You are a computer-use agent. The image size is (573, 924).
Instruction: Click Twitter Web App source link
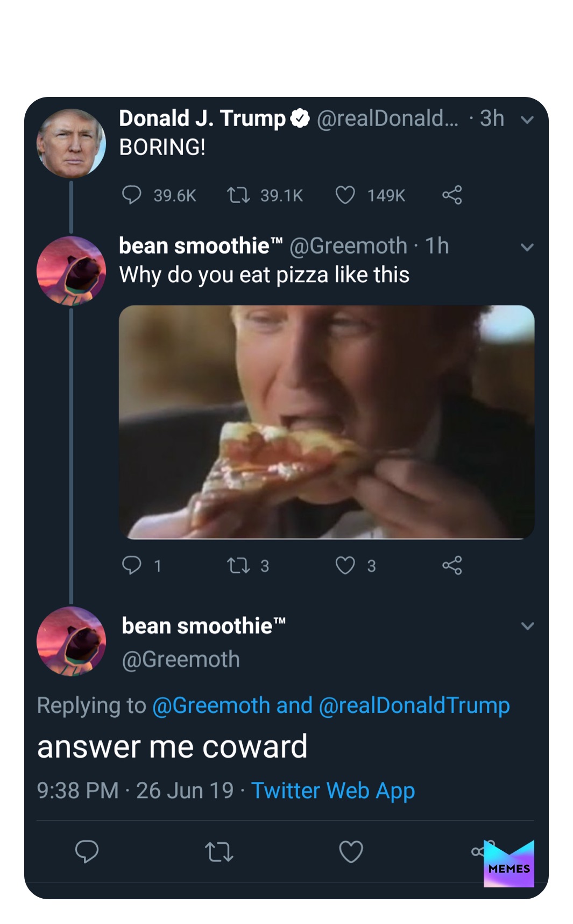coord(333,790)
